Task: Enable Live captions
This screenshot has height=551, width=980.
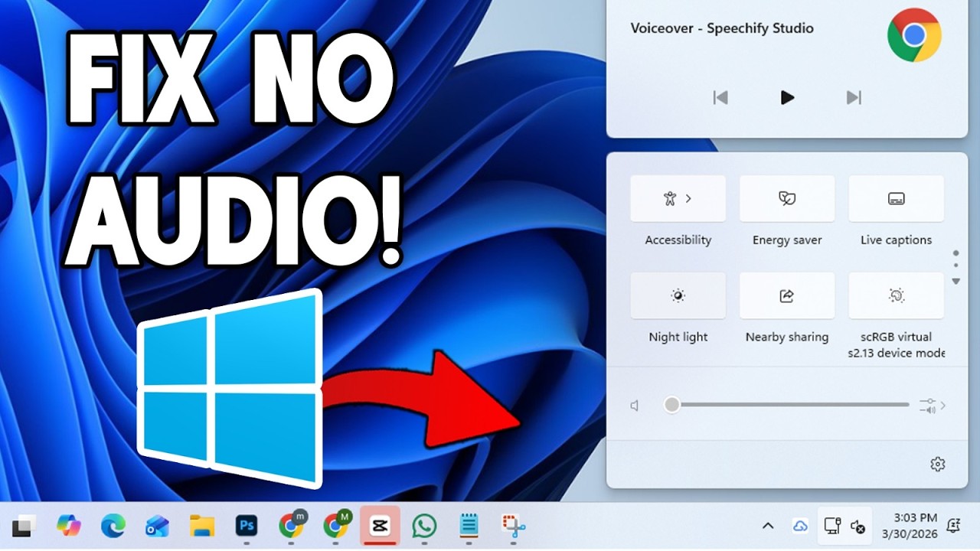Action: pyautogui.click(x=896, y=198)
